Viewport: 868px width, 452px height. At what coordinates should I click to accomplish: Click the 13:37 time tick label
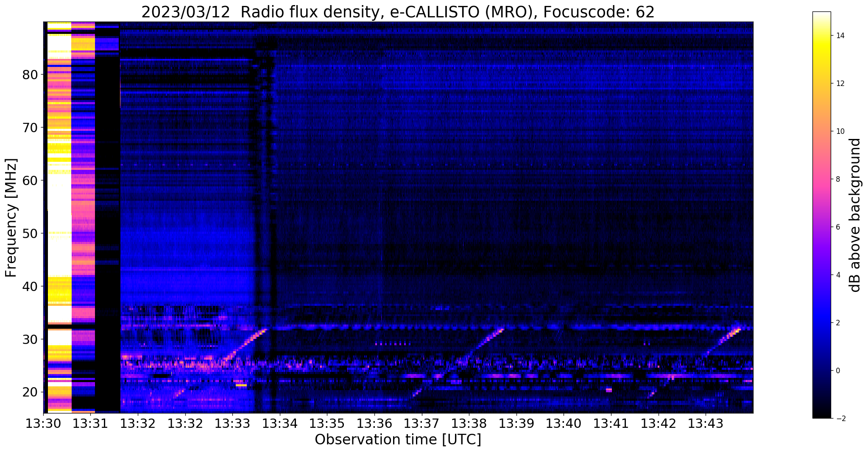click(421, 423)
